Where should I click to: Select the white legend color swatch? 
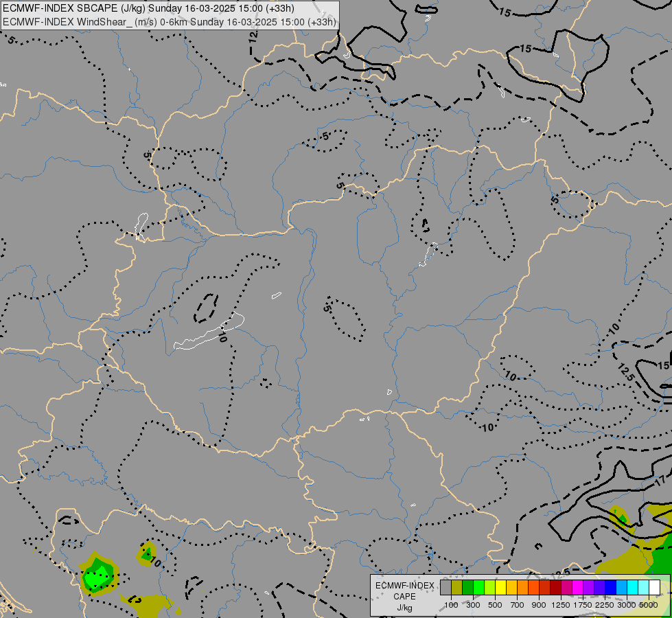(x=654, y=588)
